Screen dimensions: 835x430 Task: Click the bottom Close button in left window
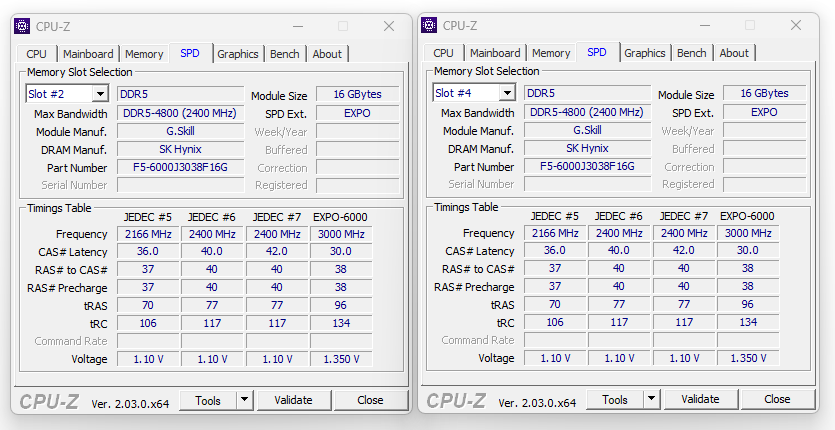coord(370,400)
